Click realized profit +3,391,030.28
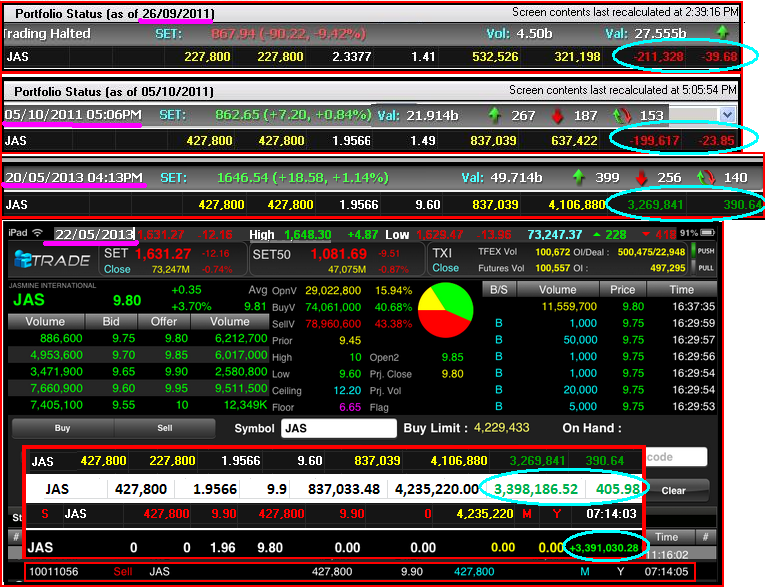765x588 pixels. point(604,547)
